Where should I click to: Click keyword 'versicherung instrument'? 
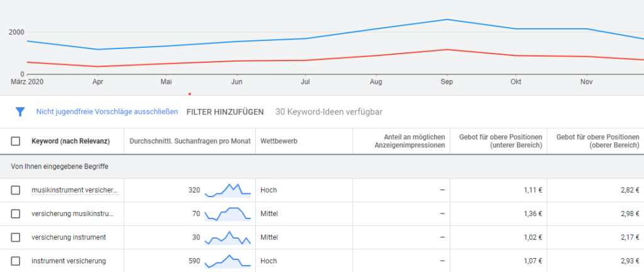tap(69, 237)
